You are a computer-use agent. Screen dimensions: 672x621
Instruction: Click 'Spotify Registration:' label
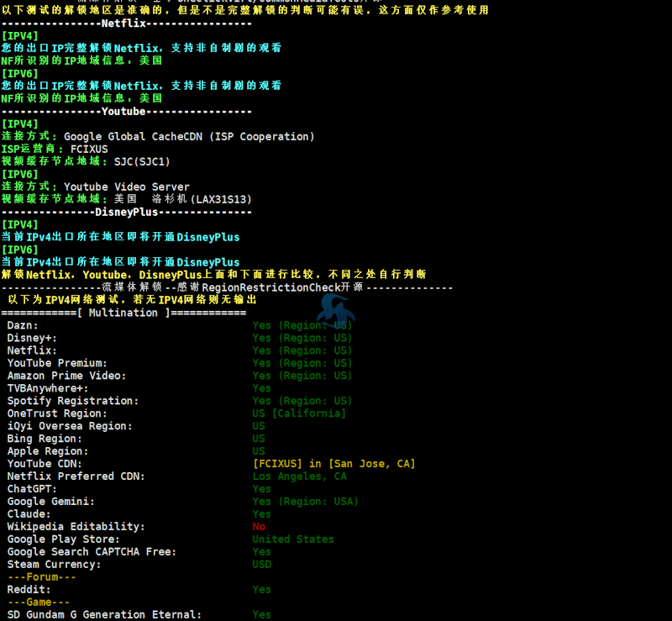click(x=73, y=401)
